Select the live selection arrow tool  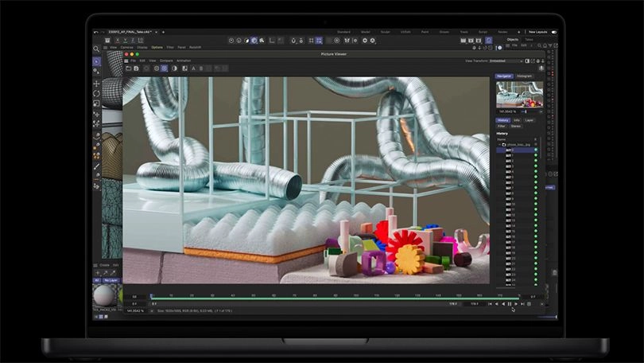tap(96, 61)
